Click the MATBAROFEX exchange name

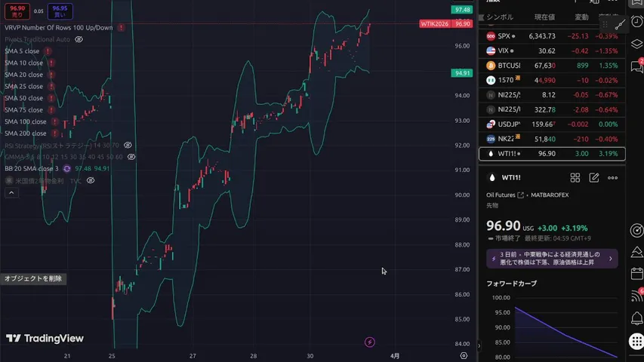(x=550, y=195)
